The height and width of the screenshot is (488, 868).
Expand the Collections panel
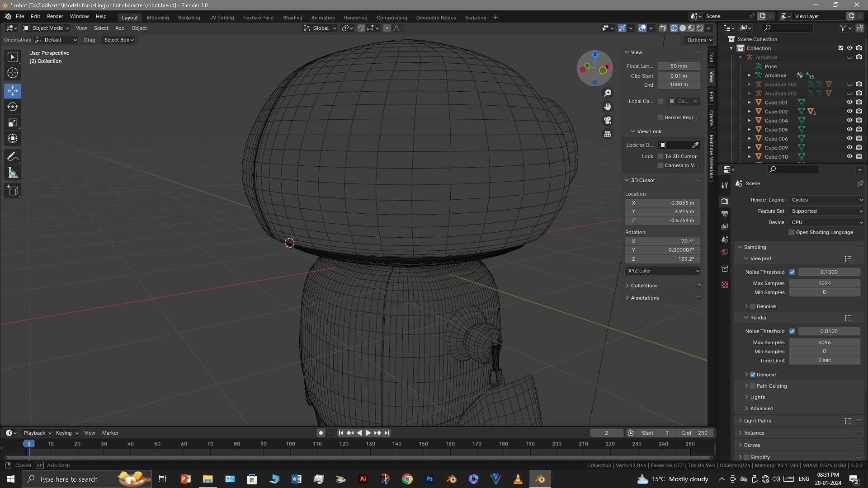644,286
